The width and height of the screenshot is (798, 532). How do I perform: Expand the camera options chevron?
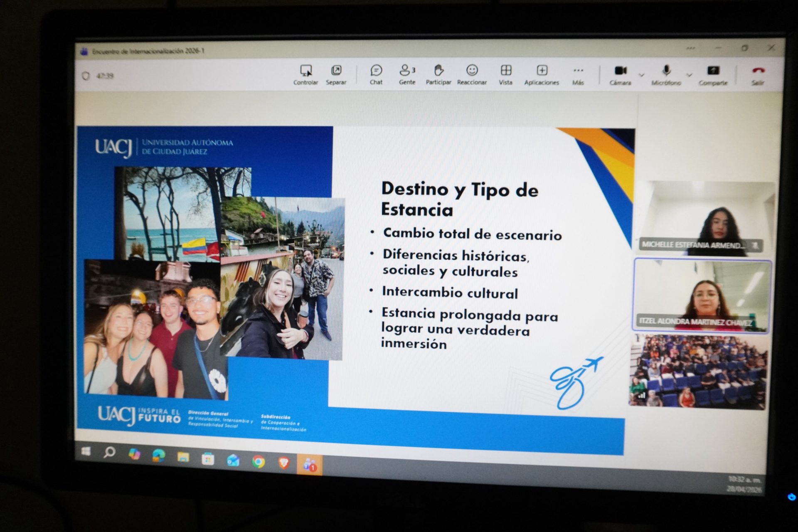pos(642,75)
